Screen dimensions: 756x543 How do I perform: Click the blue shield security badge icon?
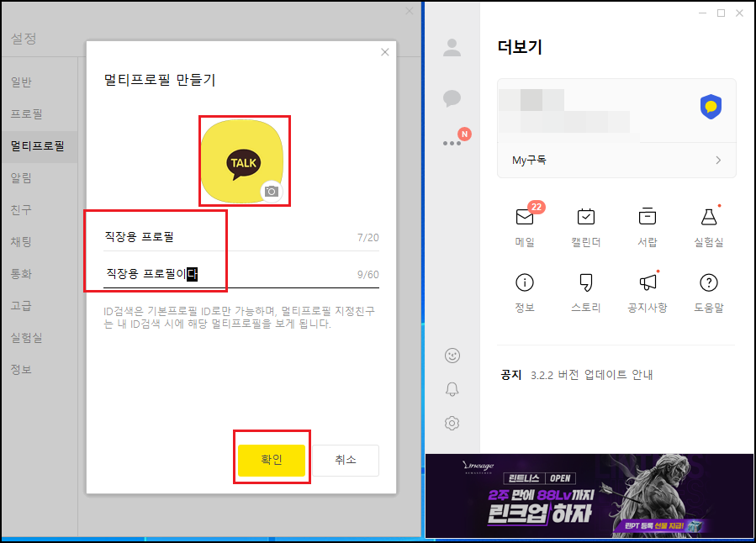coord(711,107)
